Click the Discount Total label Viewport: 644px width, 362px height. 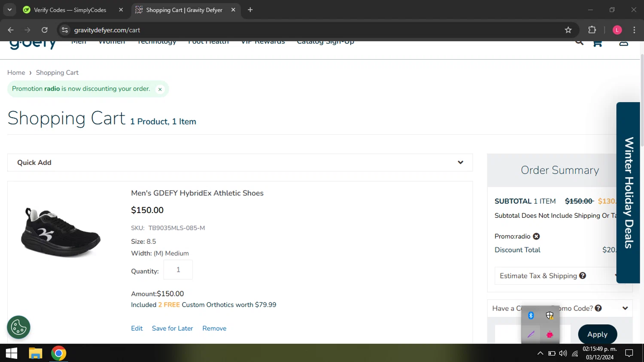[517, 250]
